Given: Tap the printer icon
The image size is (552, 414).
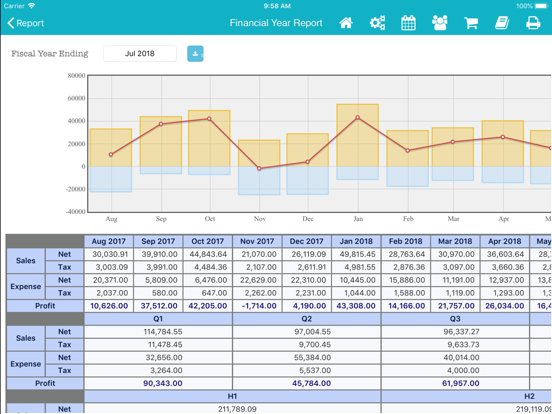Looking at the screenshot, I should point(533,23).
